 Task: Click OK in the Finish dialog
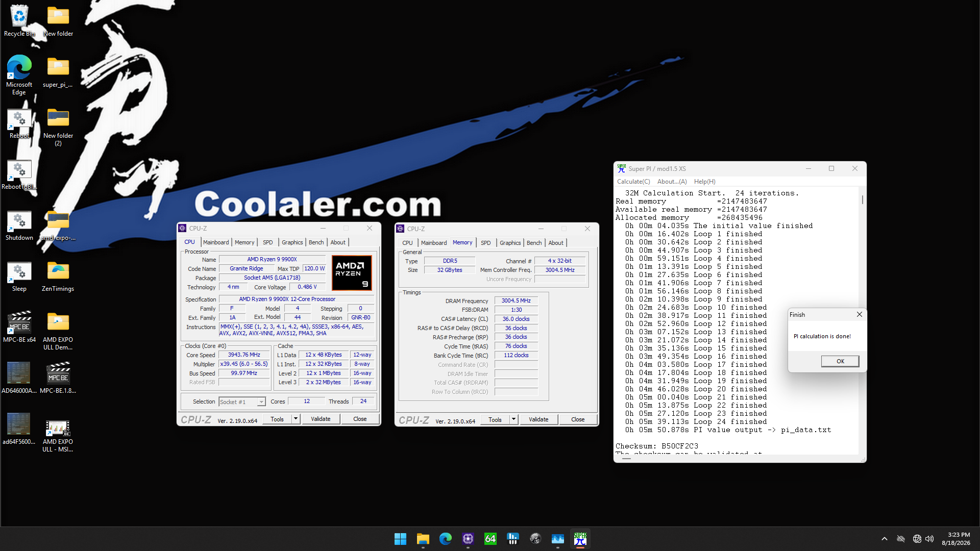coord(840,361)
